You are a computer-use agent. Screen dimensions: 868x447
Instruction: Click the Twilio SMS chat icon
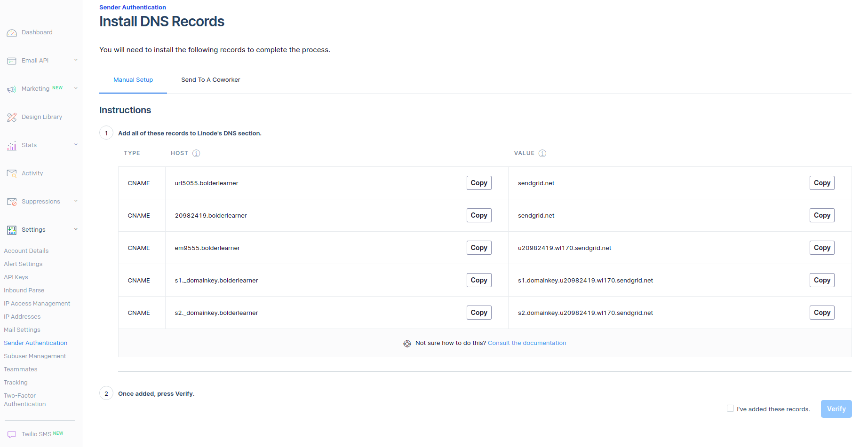point(12,434)
